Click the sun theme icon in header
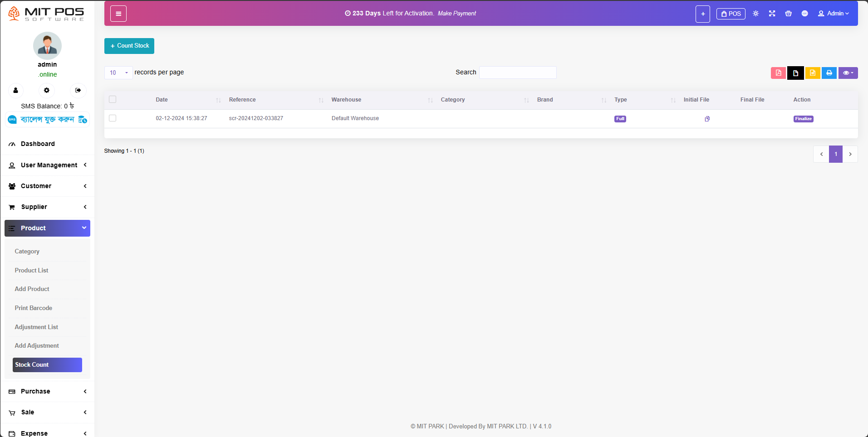 [755, 14]
